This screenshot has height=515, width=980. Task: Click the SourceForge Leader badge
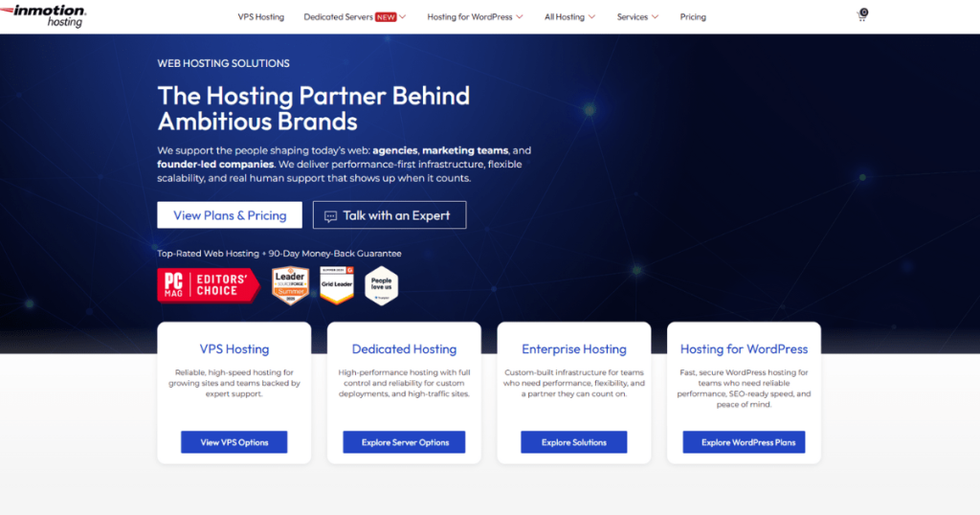click(290, 285)
